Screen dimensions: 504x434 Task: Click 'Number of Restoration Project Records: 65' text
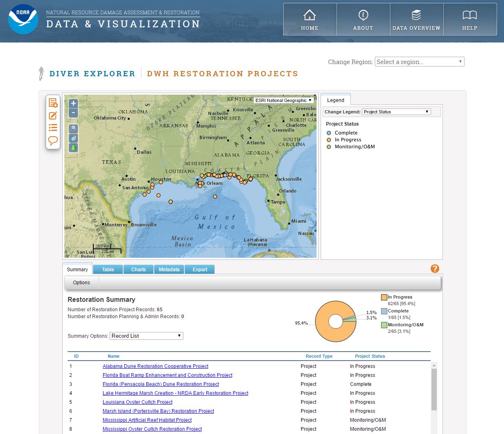point(115,310)
